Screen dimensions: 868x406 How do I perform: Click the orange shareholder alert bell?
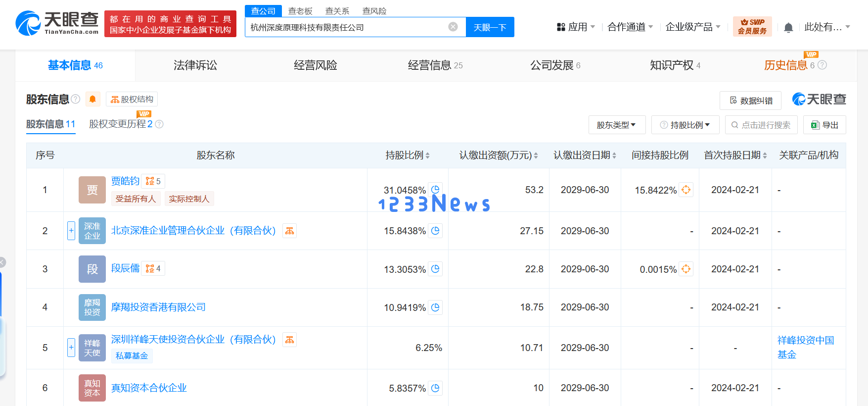(x=92, y=99)
